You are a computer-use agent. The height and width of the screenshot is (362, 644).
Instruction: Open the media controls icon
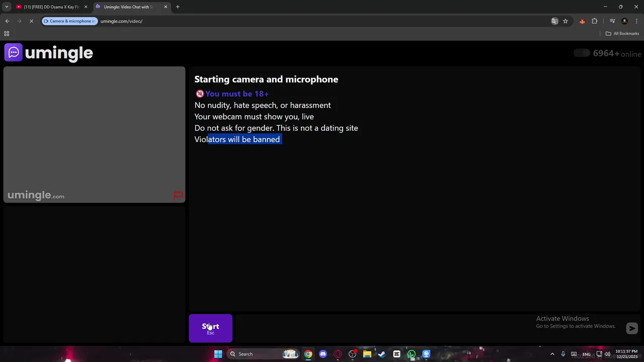pos(612,21)
